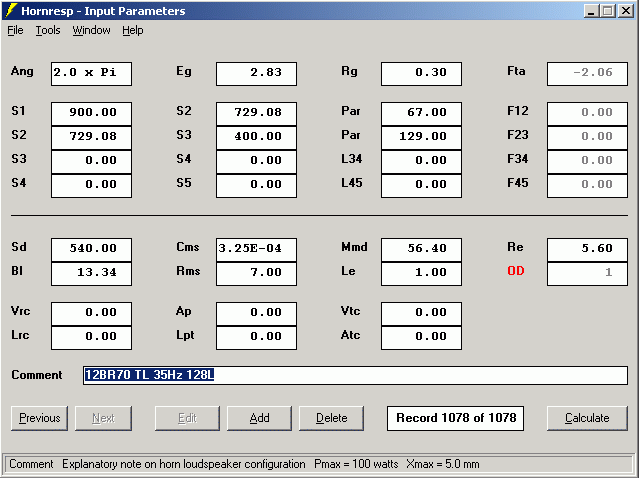
Task: Click the Rms field showing 7.00
Action: (256, 274)
